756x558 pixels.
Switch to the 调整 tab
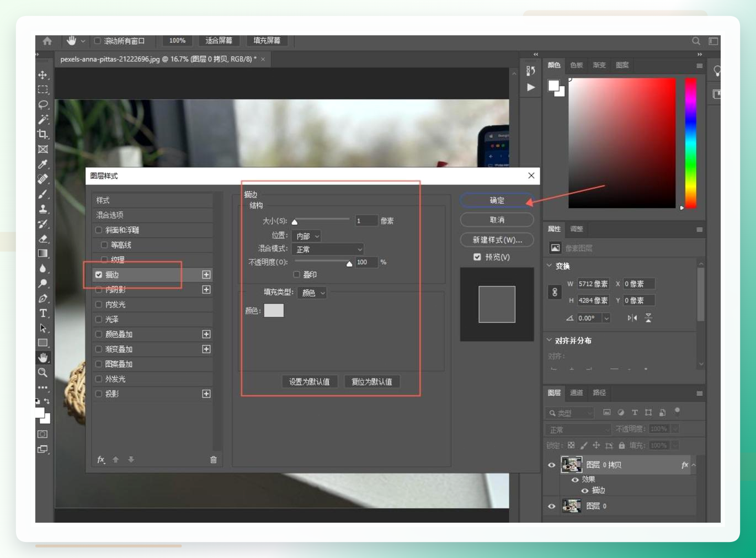(577, 228)
